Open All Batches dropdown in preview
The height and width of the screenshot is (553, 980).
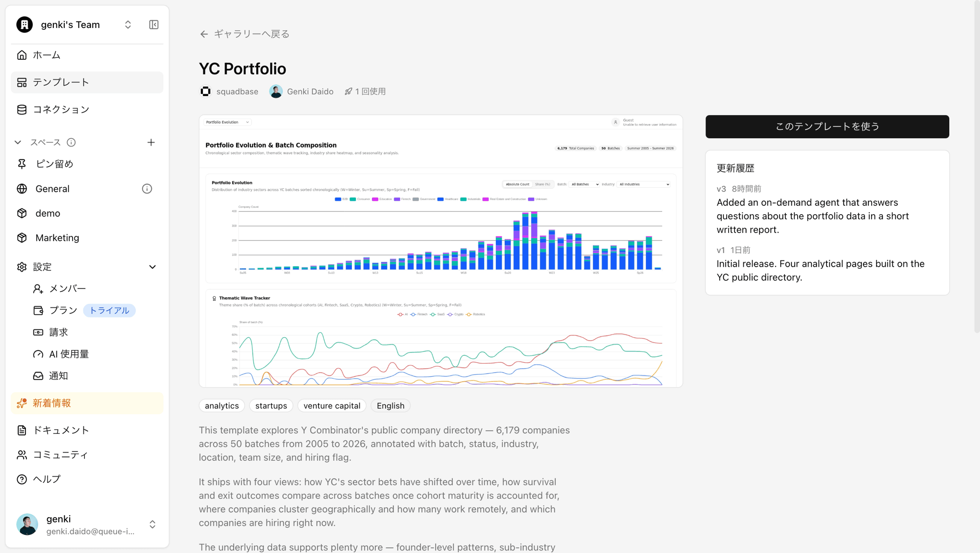pyautogui.click(x=585, y=184)
